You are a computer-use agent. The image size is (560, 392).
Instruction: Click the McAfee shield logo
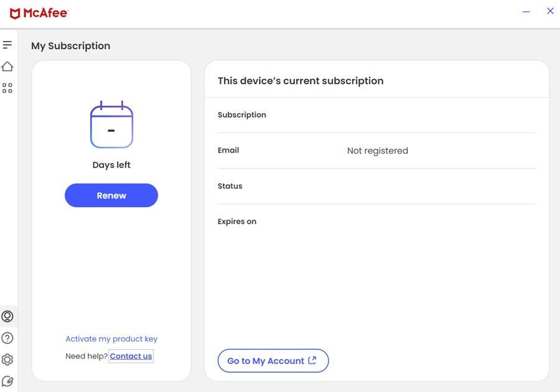point(15,14)
